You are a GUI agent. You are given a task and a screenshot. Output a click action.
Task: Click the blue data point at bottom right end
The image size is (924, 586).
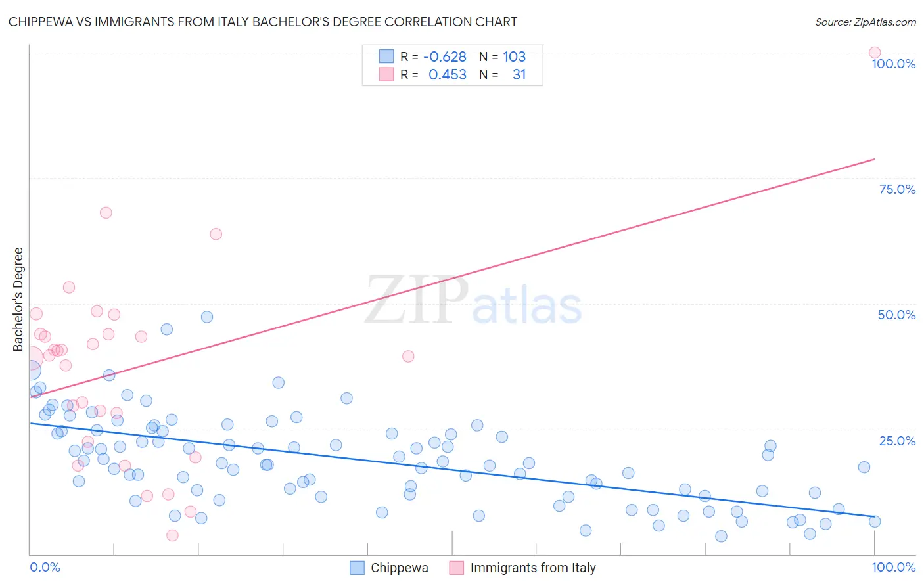coord(875,521)
